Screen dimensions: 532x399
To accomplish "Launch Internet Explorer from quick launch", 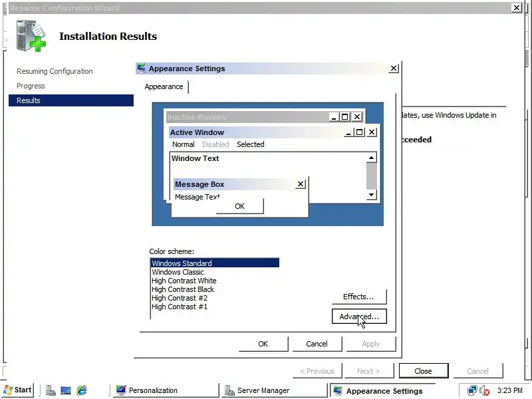I will (x=82, y=390).
